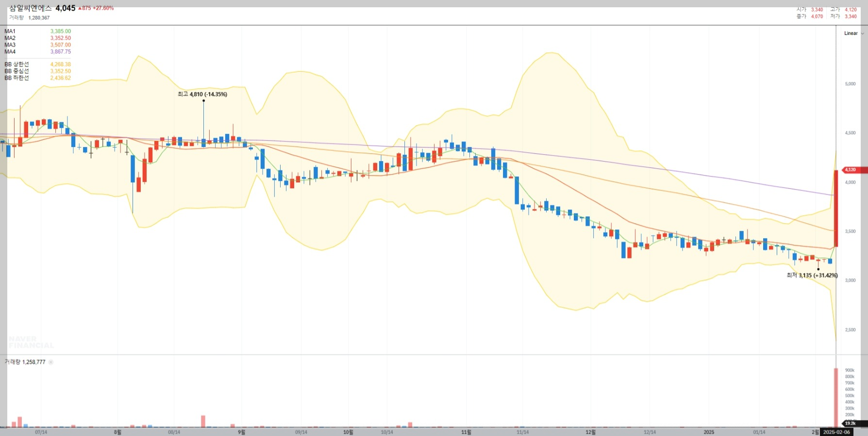Click the tall red volume bar at right
The width and height of the screenshot is (868, 436).
pos(836,398)
